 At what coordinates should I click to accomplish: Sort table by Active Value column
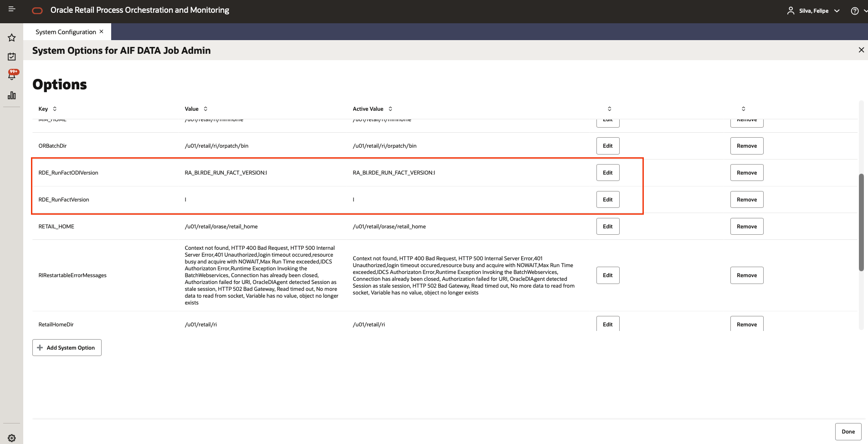coord(390,109)
